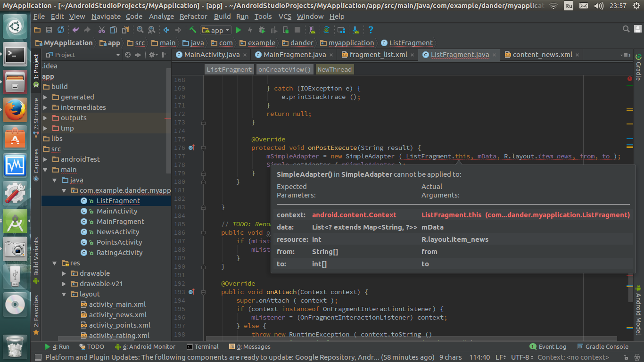
Task: Click the myapplication navigation bar crumb
Action: [347, 43]
